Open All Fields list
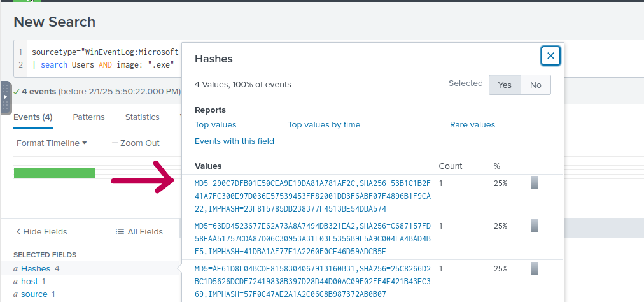Viewport: 644px width, 302px height. [x=139, y=232]
